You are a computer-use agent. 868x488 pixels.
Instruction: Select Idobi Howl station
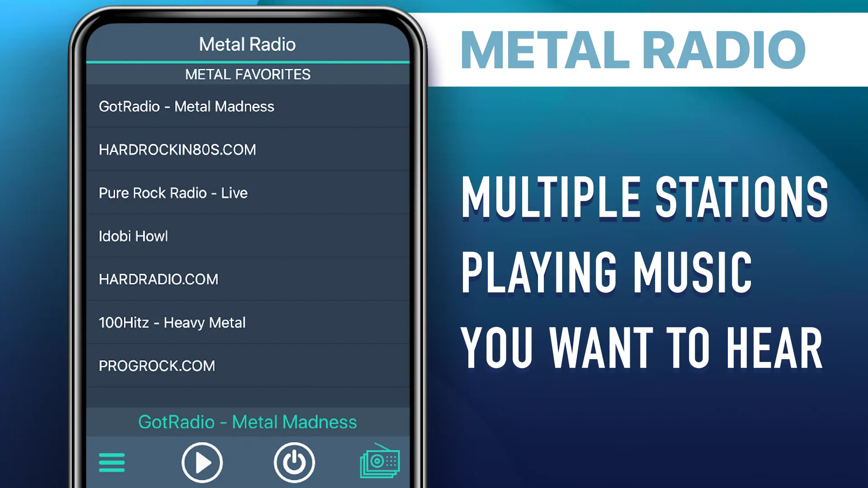(247, 236)
